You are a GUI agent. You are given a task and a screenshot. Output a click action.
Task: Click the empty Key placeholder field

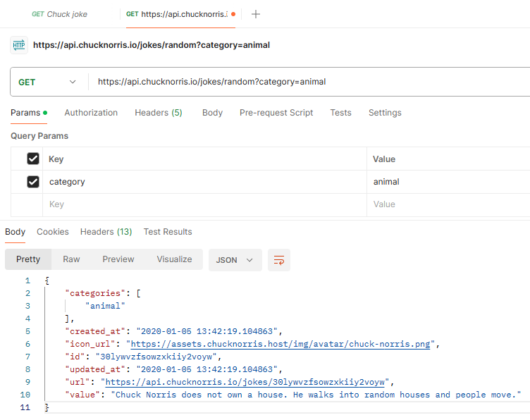pos(204,205)
